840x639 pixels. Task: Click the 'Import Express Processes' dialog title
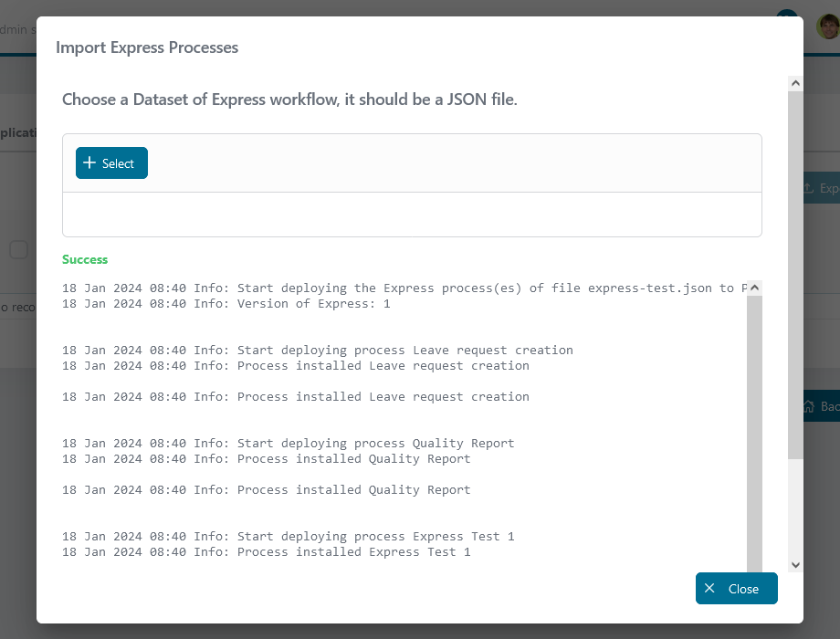click(x=147, y=47)
